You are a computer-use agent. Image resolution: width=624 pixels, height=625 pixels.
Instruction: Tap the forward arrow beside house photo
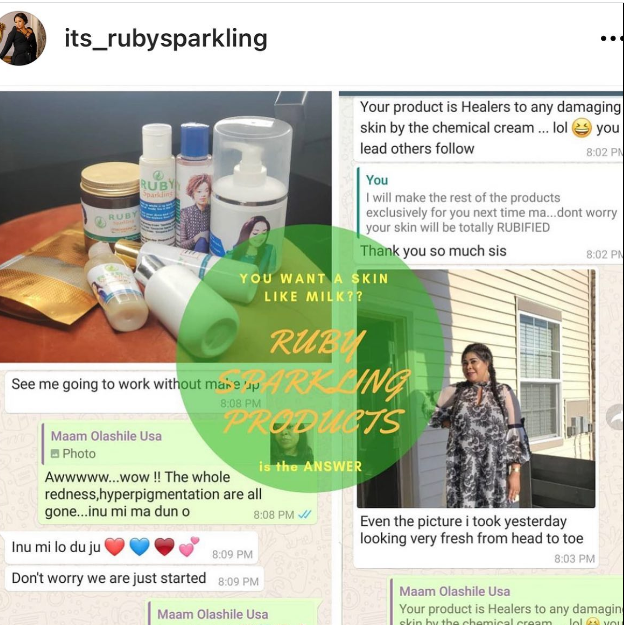(x=615, y=417)
